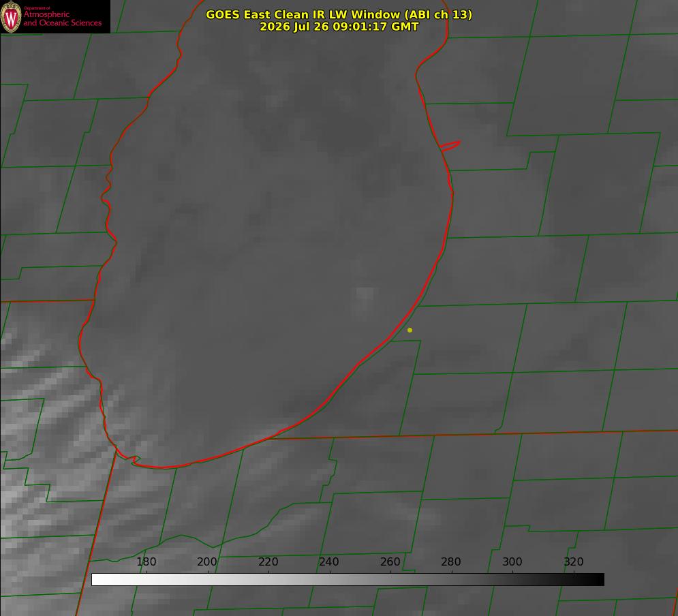Screen dimensions: 678x616
Task: Click the Atmospheric and Oceanic Sciences text
Action: point(62,18)
